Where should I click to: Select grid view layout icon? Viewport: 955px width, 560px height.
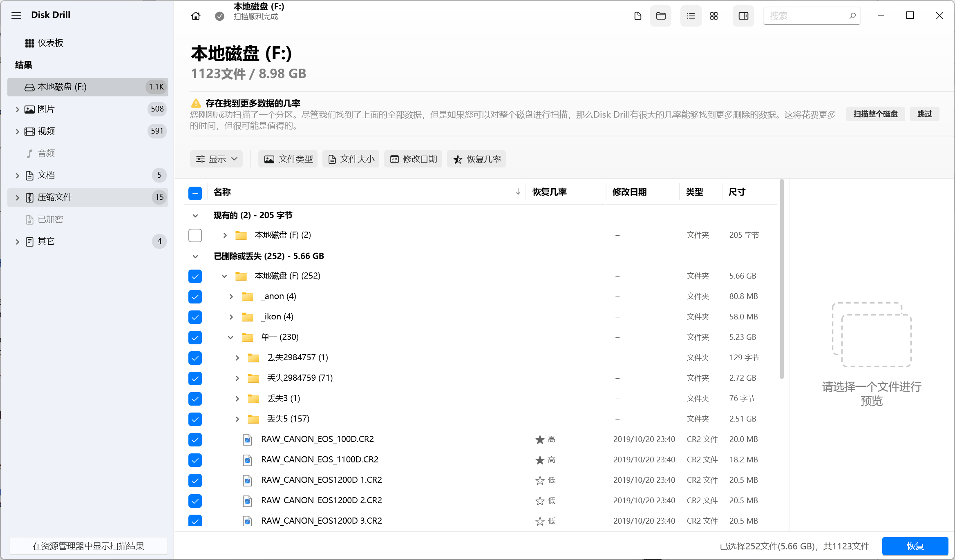(714, 16)
